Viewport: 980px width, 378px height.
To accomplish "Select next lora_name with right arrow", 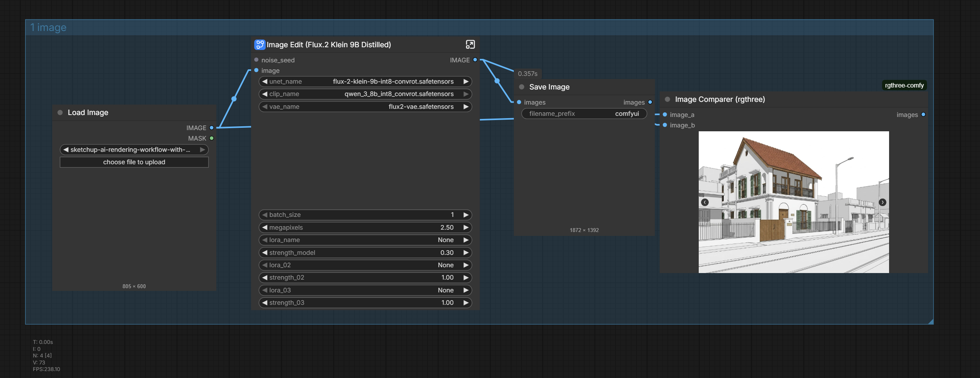I will pos(466,240).
